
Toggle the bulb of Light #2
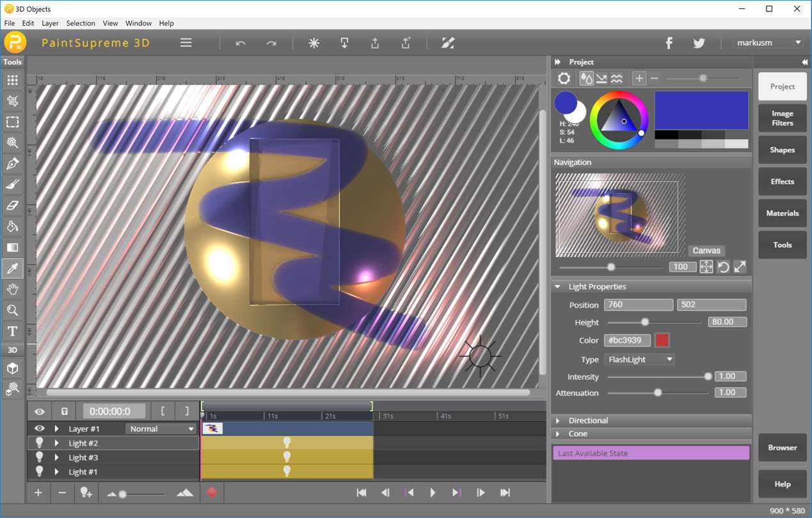click(x=39, y=443)
